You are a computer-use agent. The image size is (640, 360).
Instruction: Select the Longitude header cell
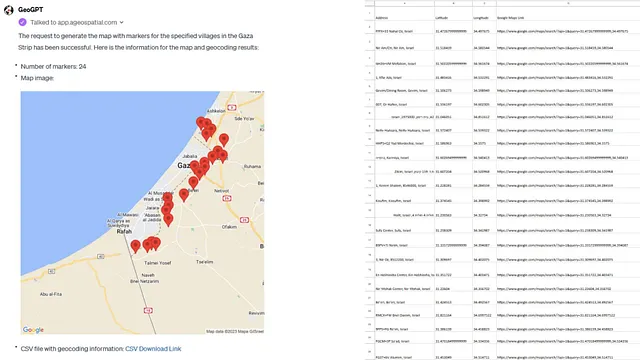click(x=484, y=18)
